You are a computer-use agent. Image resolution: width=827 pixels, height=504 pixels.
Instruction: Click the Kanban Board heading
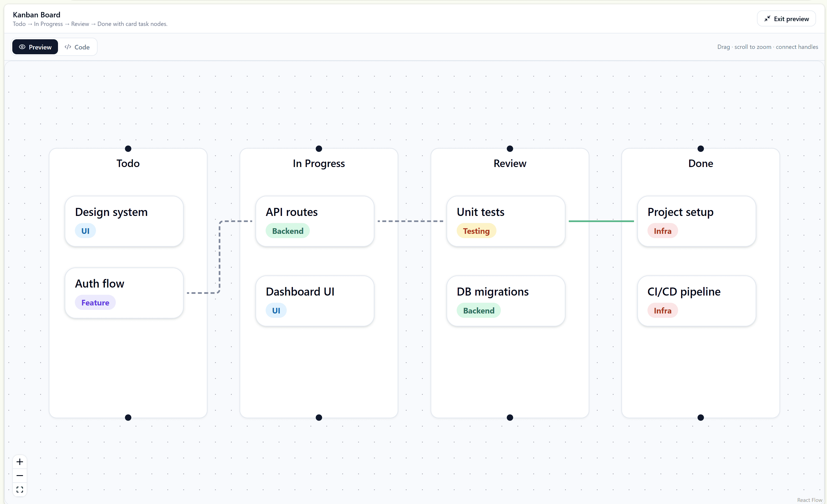(x=37, y=15)
